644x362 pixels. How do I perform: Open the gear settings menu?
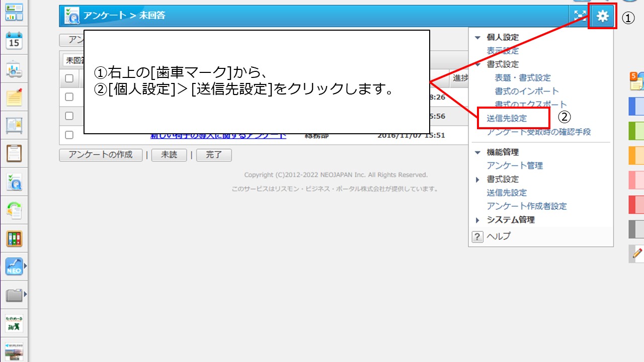(602, 16)
